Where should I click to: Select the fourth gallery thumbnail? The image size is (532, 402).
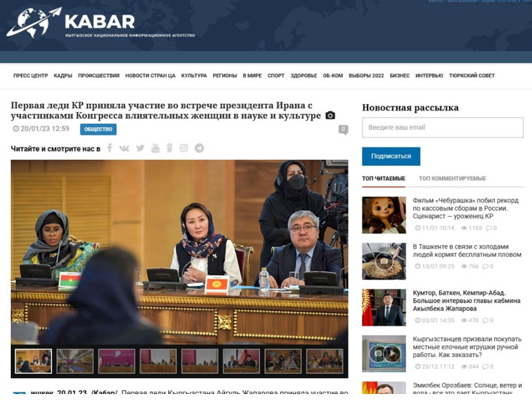coord(158,361)
